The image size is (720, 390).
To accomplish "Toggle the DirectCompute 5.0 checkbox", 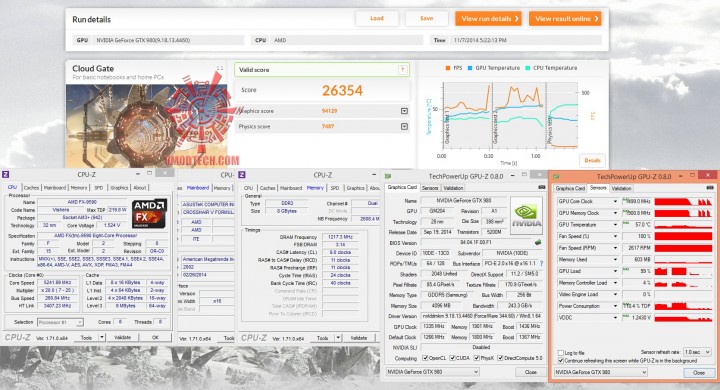I will (x=500, y=358).
